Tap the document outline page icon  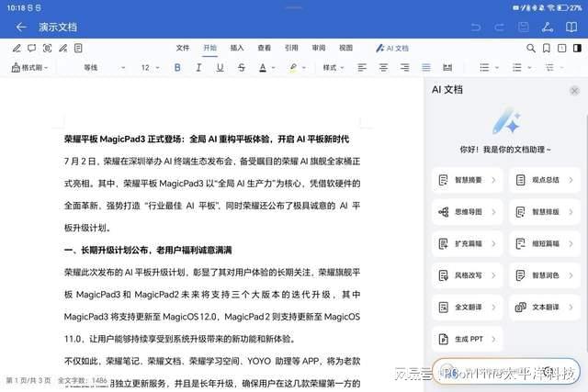(x=78, y=48)
